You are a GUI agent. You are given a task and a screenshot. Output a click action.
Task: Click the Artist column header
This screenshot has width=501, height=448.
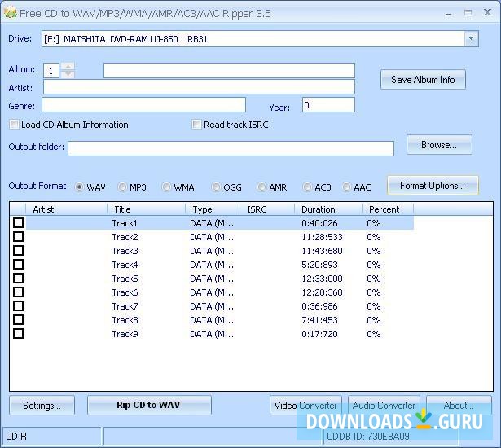[67, 209]
